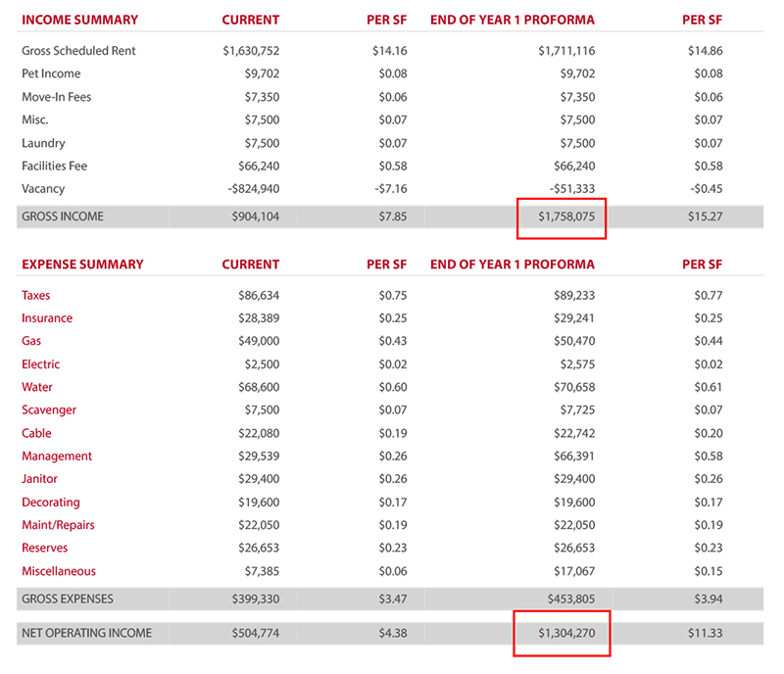Click the EXPENSE SUMMARY heading
This screenshot has width=784, height=674.
82,265
